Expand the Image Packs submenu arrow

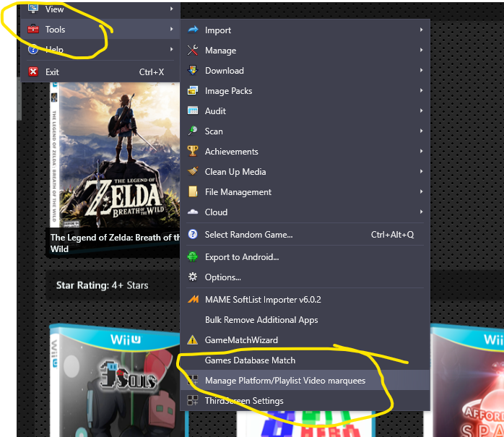pos(421,91)
